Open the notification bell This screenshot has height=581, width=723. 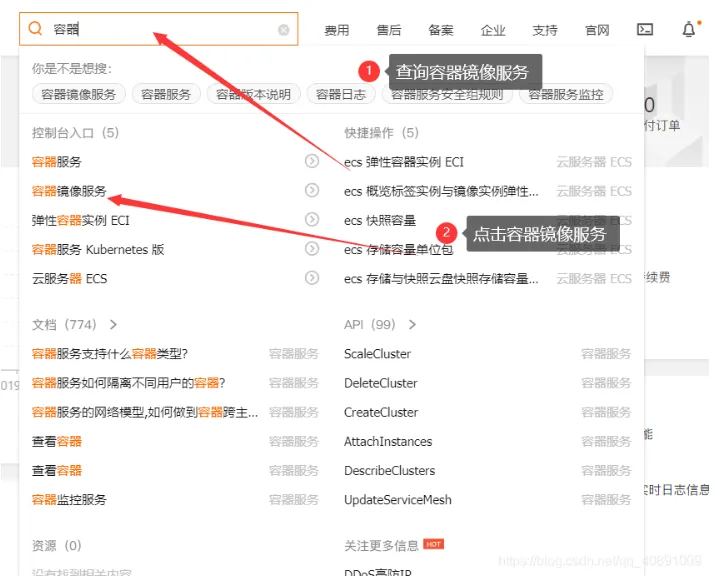point(689,30)
